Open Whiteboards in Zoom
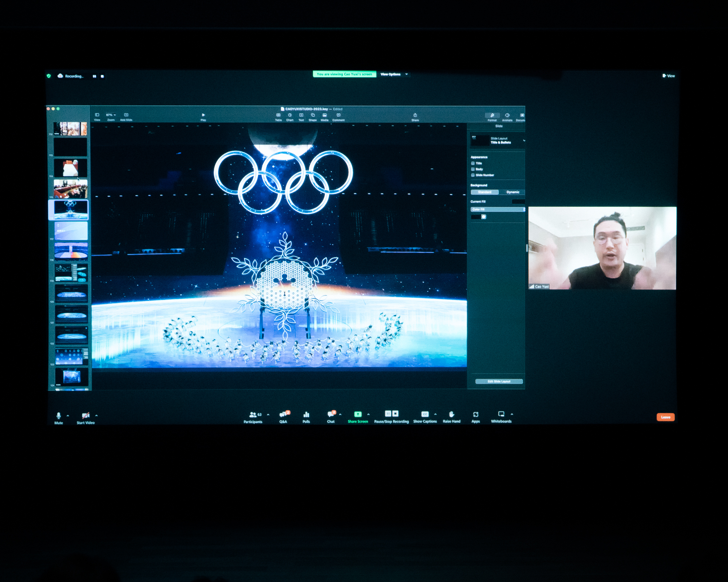 pos(501,417)
